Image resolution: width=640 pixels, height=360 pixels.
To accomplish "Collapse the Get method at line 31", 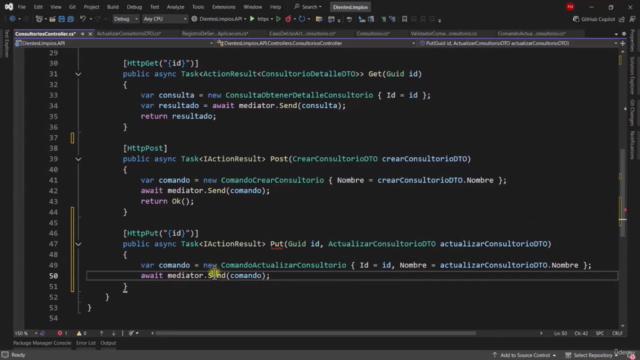I will (78, 74).
